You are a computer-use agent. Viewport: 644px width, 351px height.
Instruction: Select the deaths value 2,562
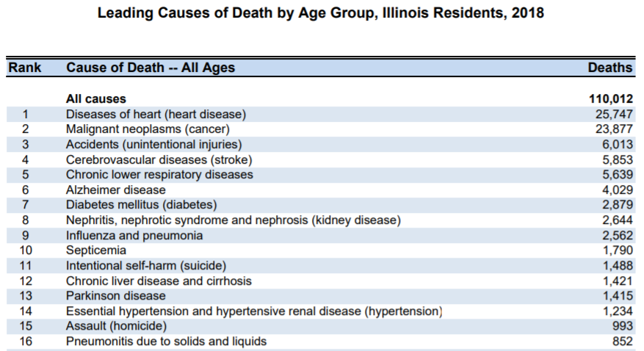(x=618, y=235)
